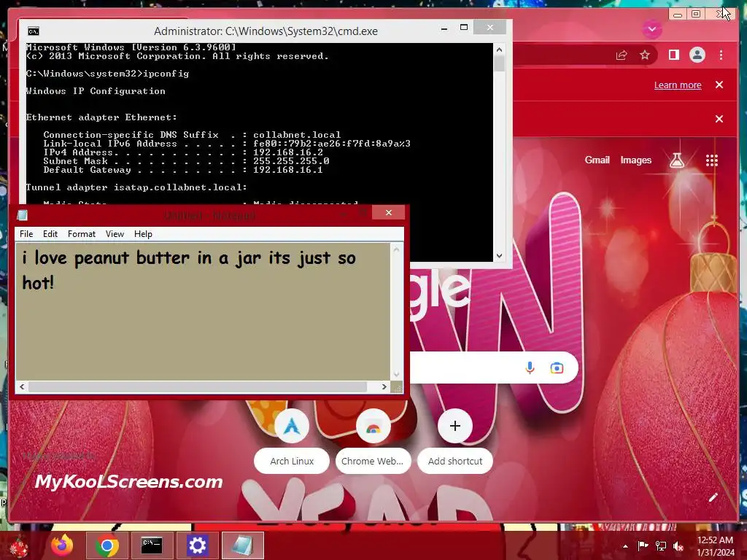Click the muted volume icon in tray

click(678, 545)
